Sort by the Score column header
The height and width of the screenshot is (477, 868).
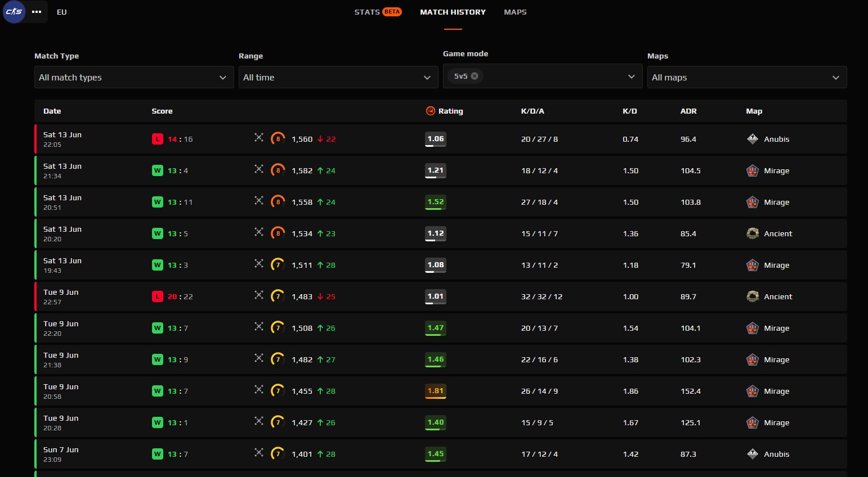click(x=162, y=111)
